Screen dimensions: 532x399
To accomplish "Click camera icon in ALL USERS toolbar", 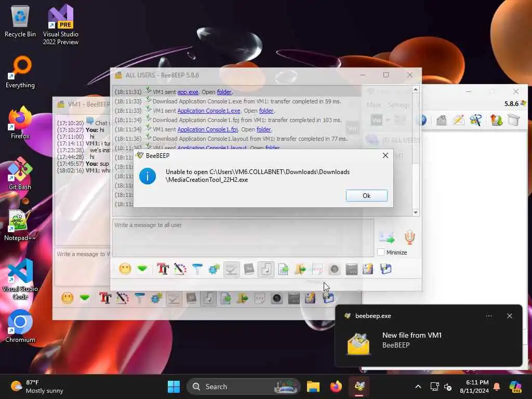I will point(334,269).
